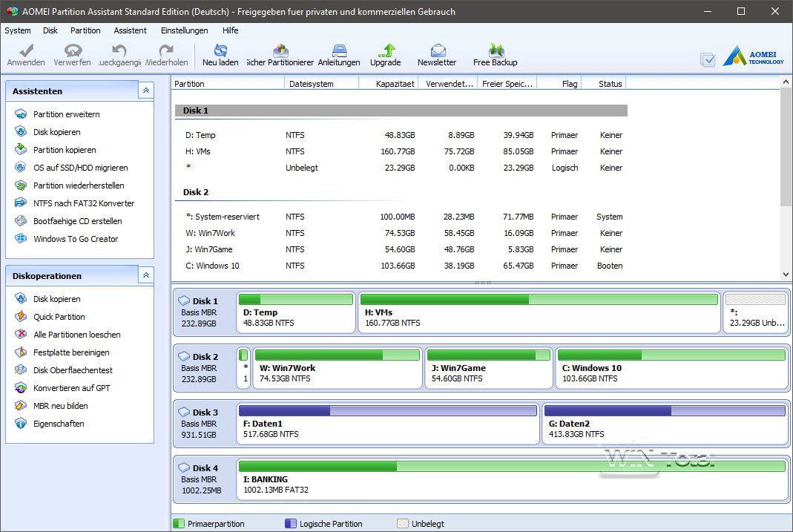Select Konvertieren auf GPT in sidebar
The height and width of the screenshot is (532, 793).
[71, 388]
